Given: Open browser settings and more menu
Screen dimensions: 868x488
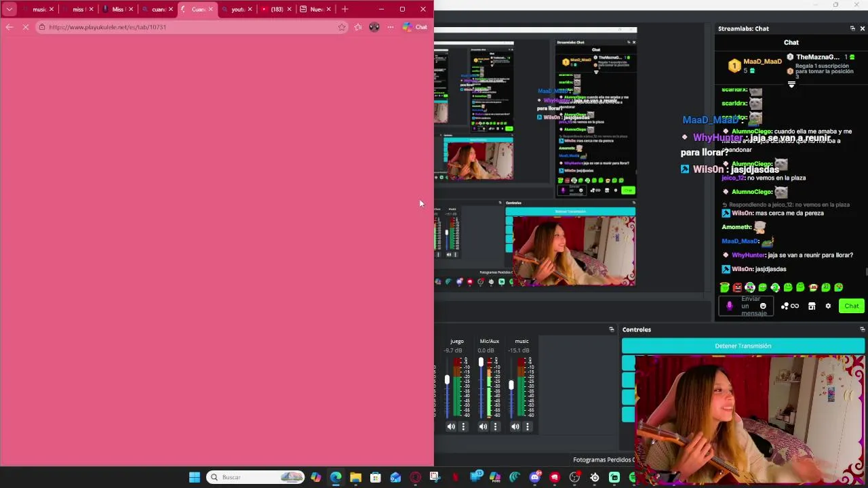Looking at the screenshot, I should pos(391,27).
